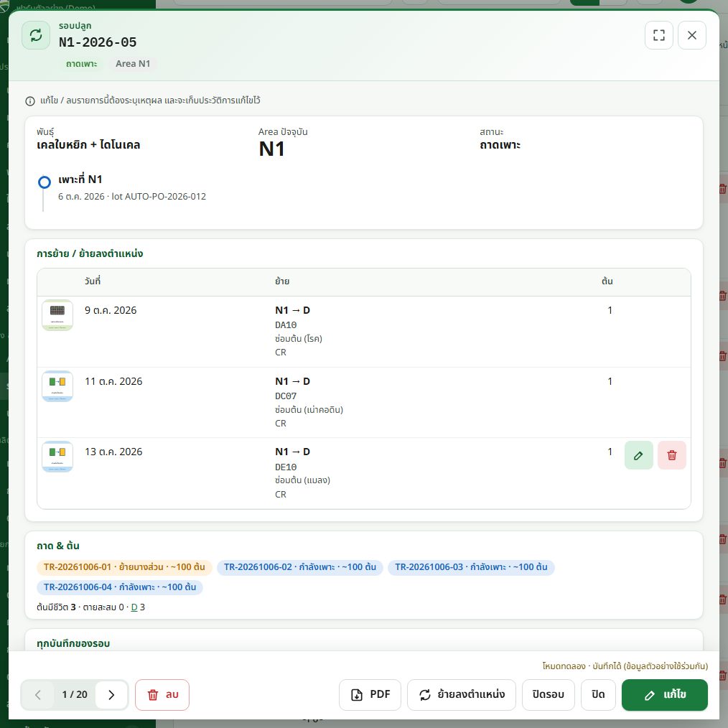This screenshot has width=728, height=728.
Task: Click the ย้ายลงตำแหน่ง button
Action: [462, 694]
